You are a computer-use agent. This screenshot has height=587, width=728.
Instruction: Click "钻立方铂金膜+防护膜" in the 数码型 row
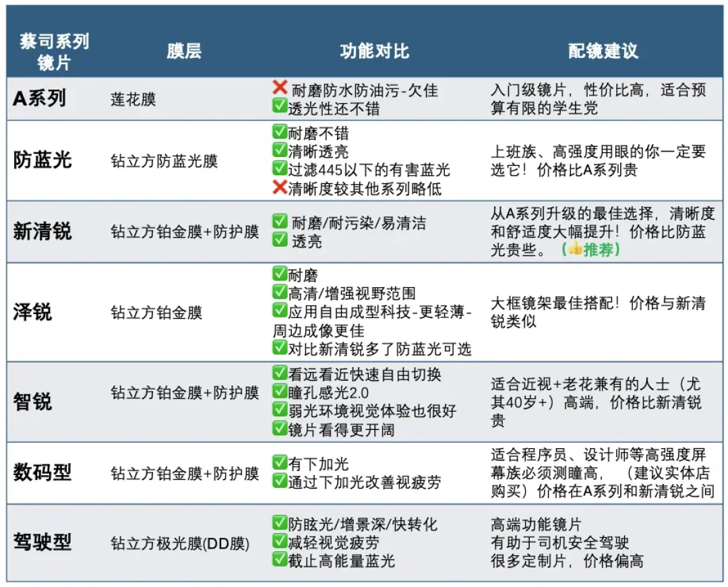185,473
